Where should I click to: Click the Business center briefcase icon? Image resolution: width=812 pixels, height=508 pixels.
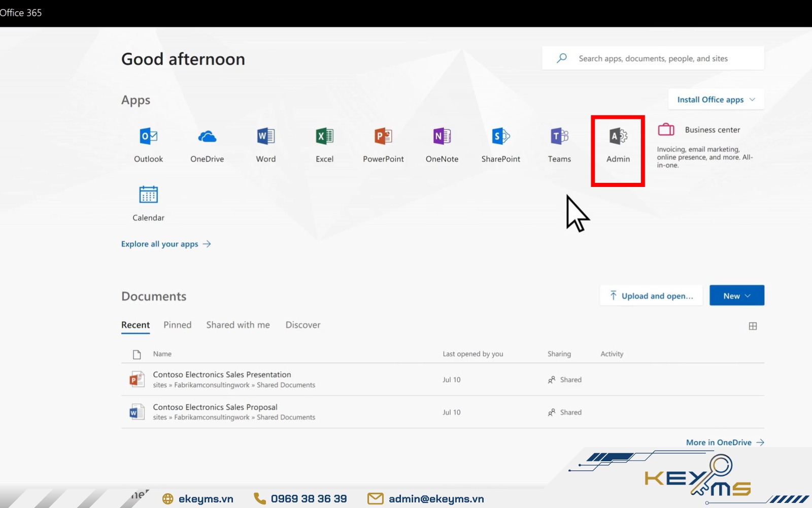[666, 130]
